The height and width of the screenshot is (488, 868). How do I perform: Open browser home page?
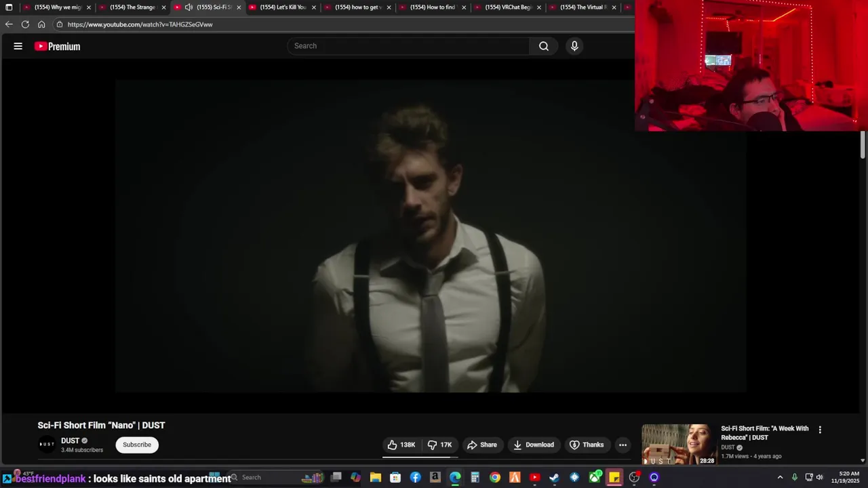41,24
